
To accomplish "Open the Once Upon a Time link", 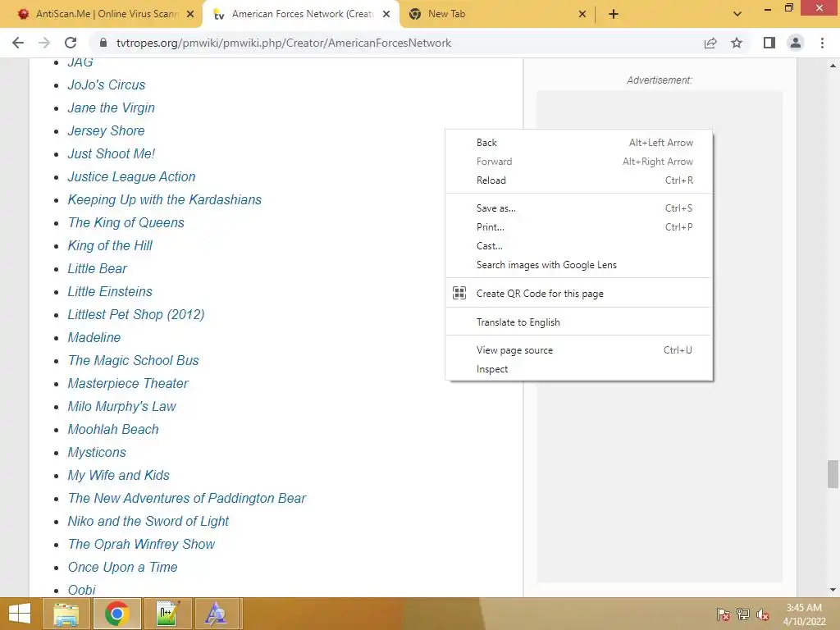I will point(122,568).
